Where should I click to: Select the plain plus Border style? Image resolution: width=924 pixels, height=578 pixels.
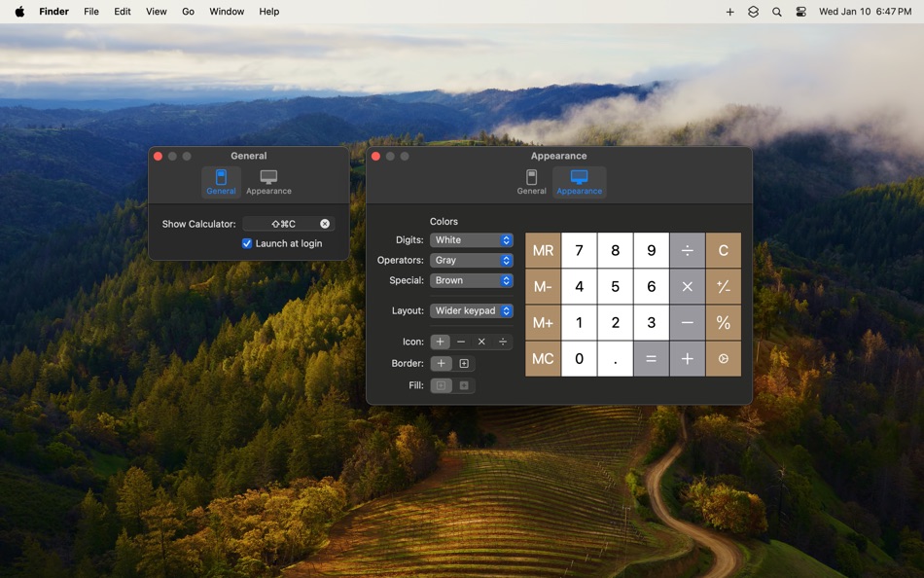coord(440,363)
